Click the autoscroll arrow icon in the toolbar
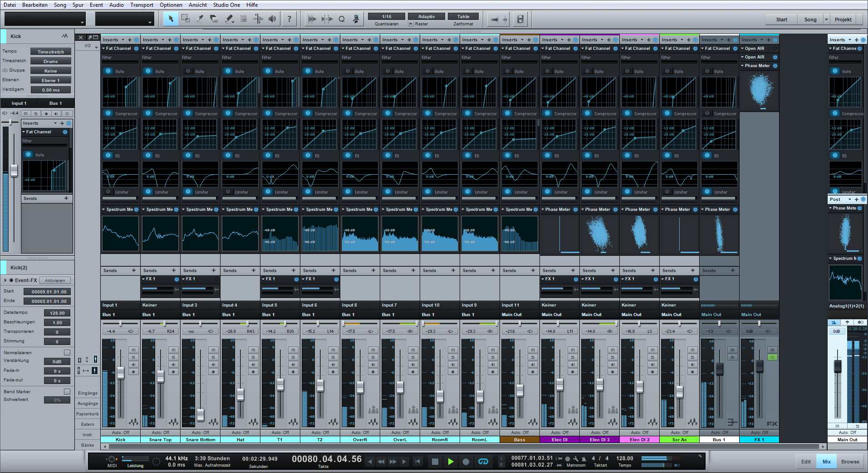The width and height of the screenshot is (868, 473). [495, 19]
